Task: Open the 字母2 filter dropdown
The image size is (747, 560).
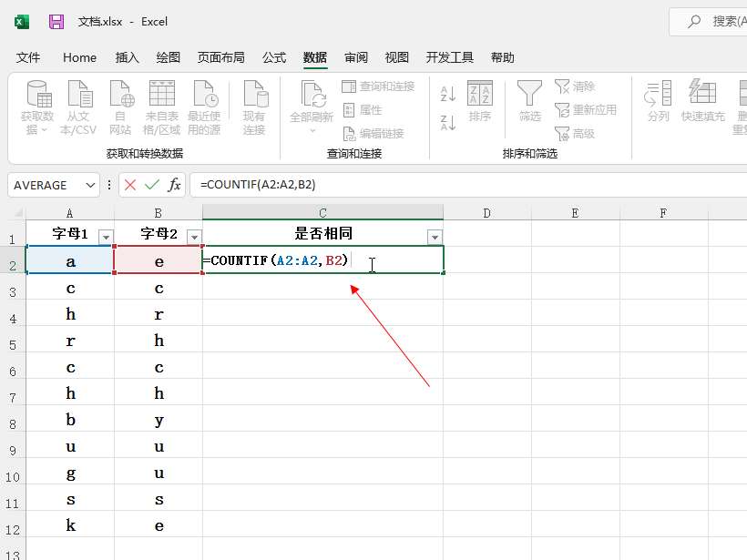Action: coord(194,236)
